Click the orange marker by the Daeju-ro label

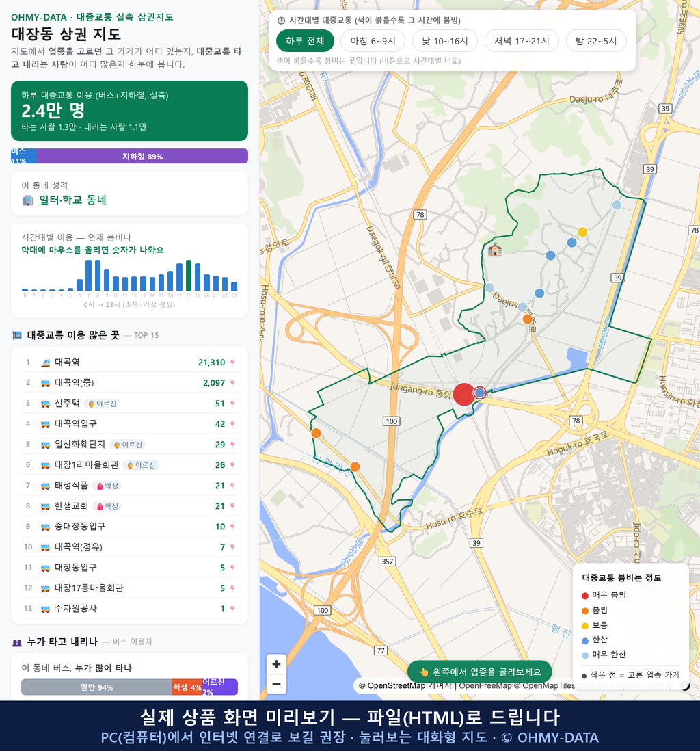527,319
